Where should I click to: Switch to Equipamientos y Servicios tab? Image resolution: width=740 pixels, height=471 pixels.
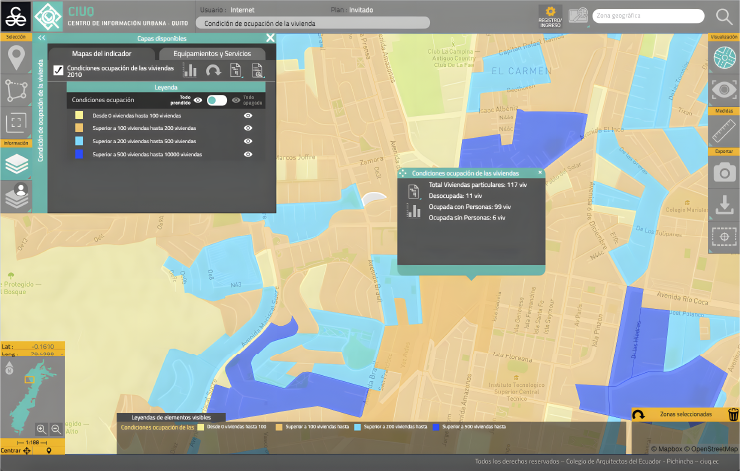(x=211, y=53)
